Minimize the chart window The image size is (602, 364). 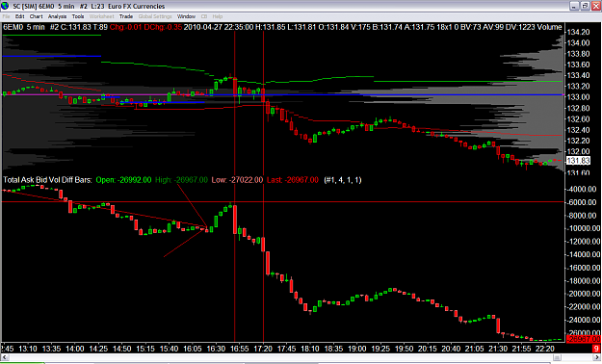pyautogui.click(x=574, y=6)
